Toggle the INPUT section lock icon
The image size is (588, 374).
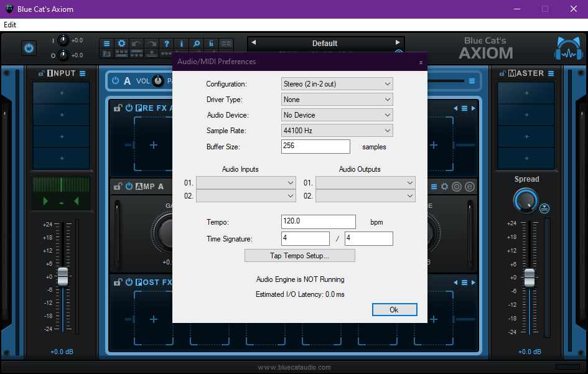[42, 73]
